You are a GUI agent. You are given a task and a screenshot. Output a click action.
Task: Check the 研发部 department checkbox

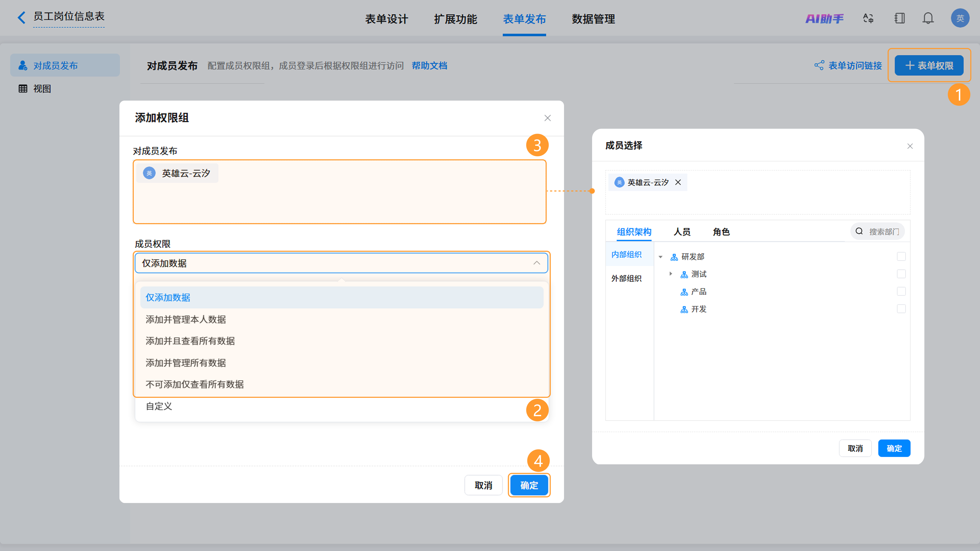point(901,256)
